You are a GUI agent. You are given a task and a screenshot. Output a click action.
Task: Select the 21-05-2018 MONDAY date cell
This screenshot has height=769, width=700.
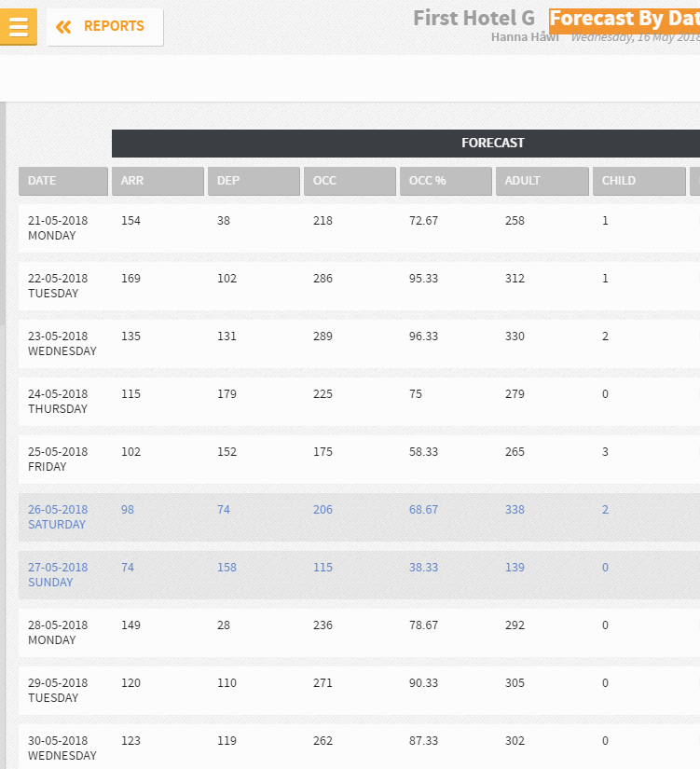58,228
